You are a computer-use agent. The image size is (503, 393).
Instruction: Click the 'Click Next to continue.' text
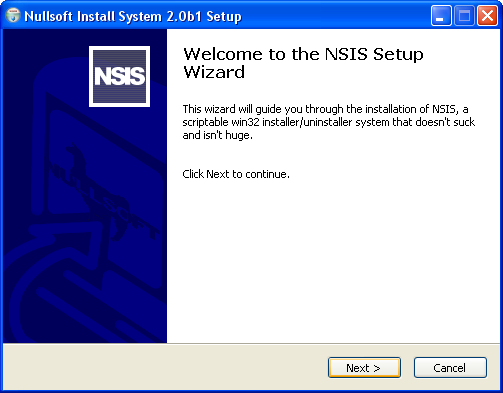coord(236,174)
